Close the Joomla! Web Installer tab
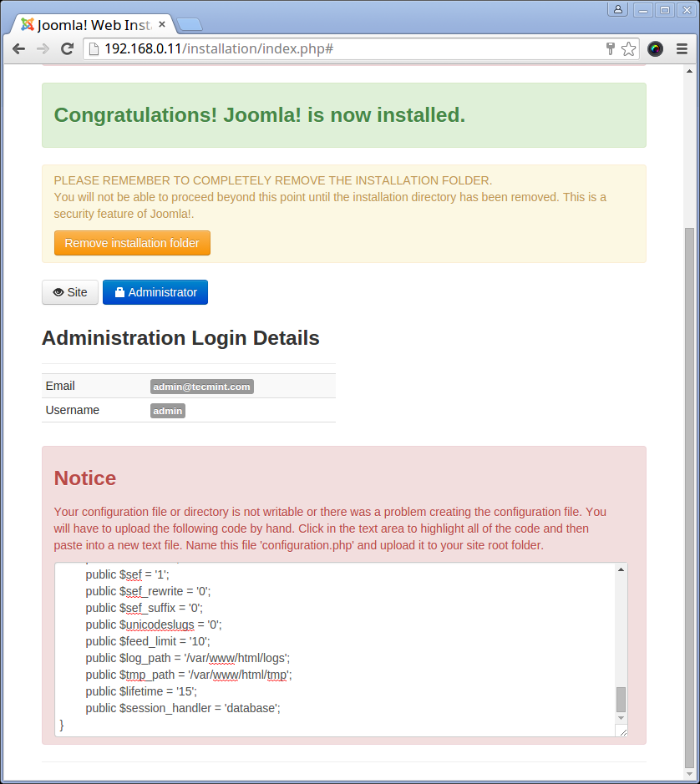This screenshot has width=700, height=784. 161,24
